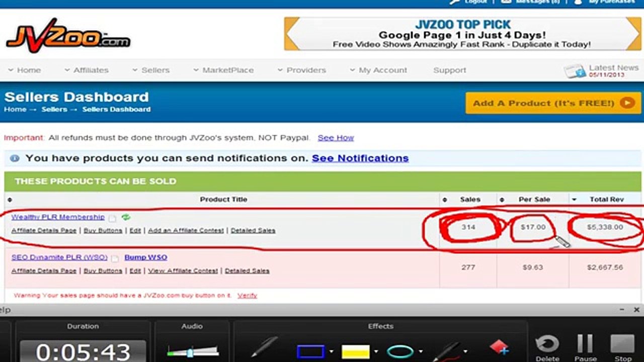
Task: Open Buy Buttons for Wealthy PLR Membership
Action: 103,230
